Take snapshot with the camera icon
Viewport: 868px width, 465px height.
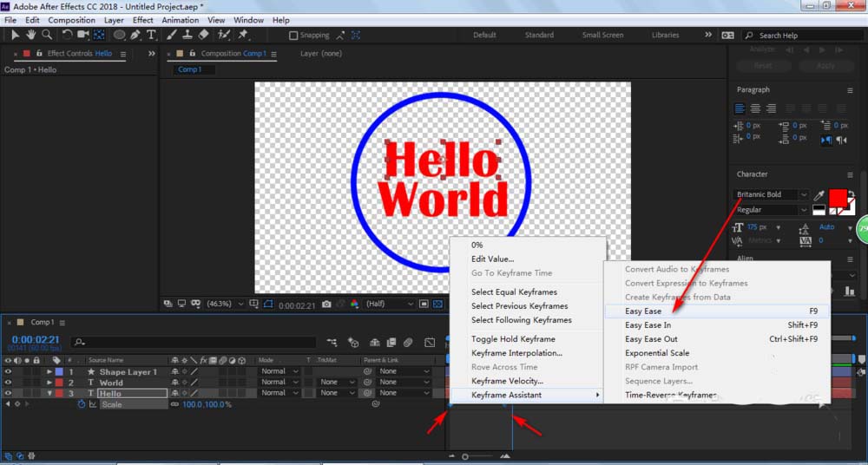point(326,305)
